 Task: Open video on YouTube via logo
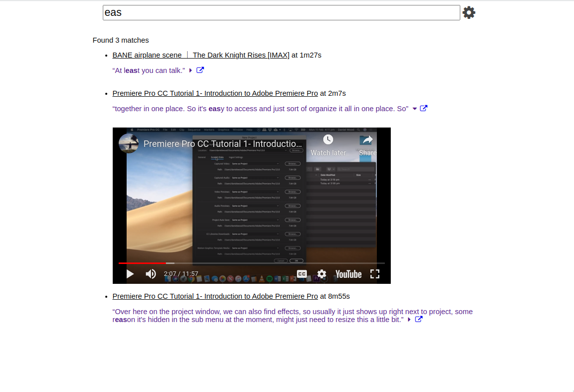348,274
